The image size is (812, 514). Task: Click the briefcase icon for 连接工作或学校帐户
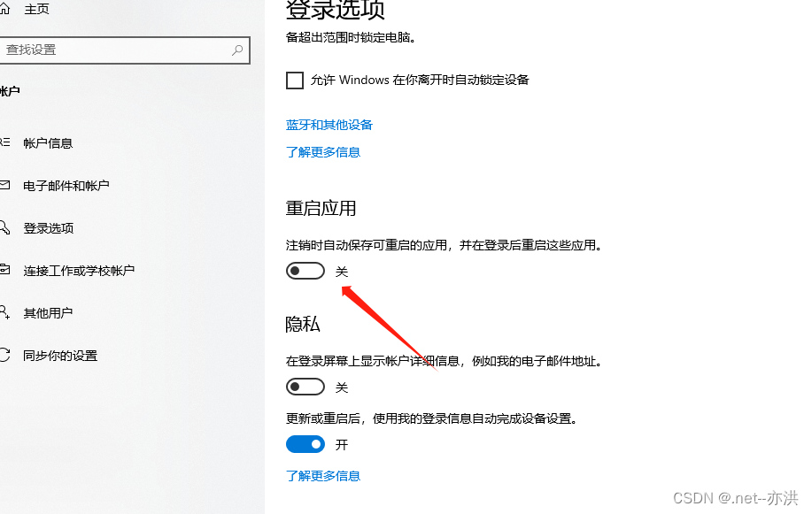[4, 270]
